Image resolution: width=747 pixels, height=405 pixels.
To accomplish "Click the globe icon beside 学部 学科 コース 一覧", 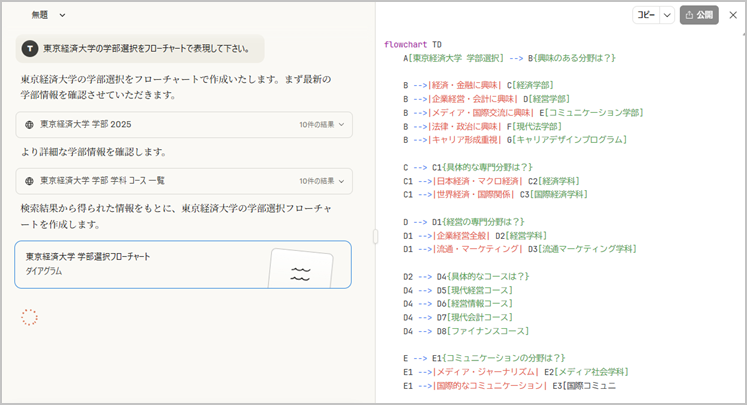I will [x=30, y=181].
